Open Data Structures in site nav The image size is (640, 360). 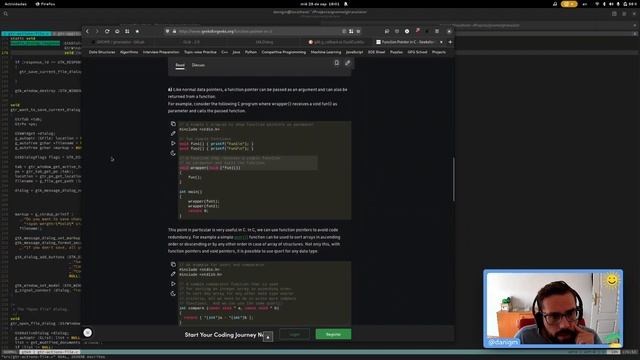[x=102, y=52]
